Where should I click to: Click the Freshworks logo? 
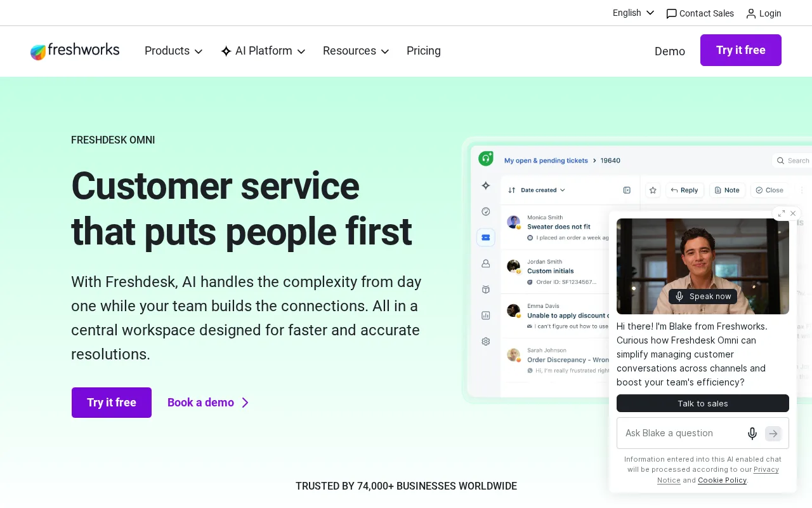point(75,51)
